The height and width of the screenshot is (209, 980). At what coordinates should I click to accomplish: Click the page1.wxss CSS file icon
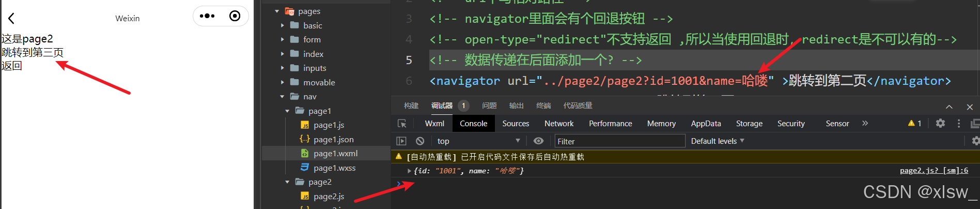(305, 168)
